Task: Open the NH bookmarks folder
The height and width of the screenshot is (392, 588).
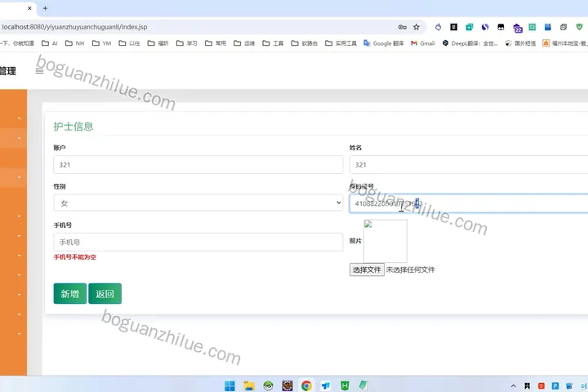Action: (x=75, y=43)
